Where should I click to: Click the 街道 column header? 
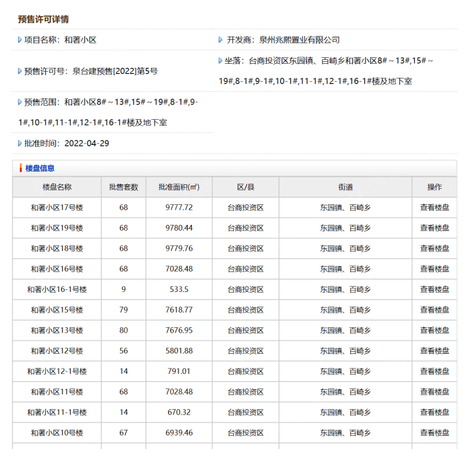point(346,187)
